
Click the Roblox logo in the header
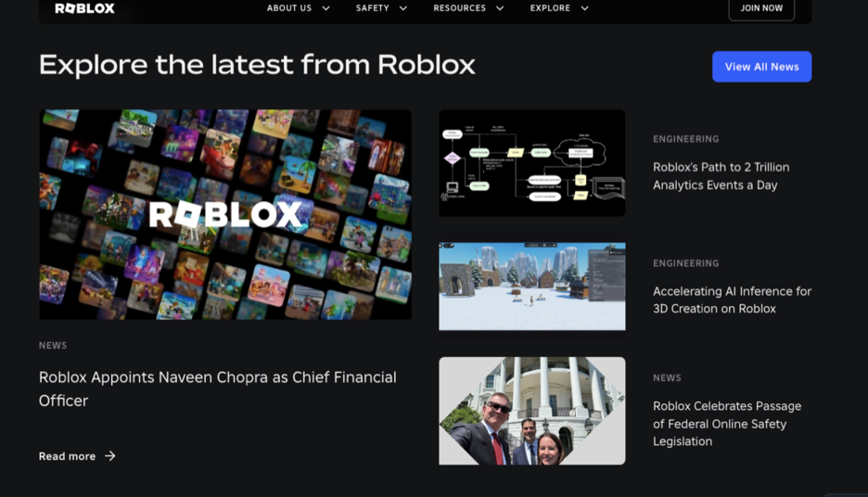84,8
